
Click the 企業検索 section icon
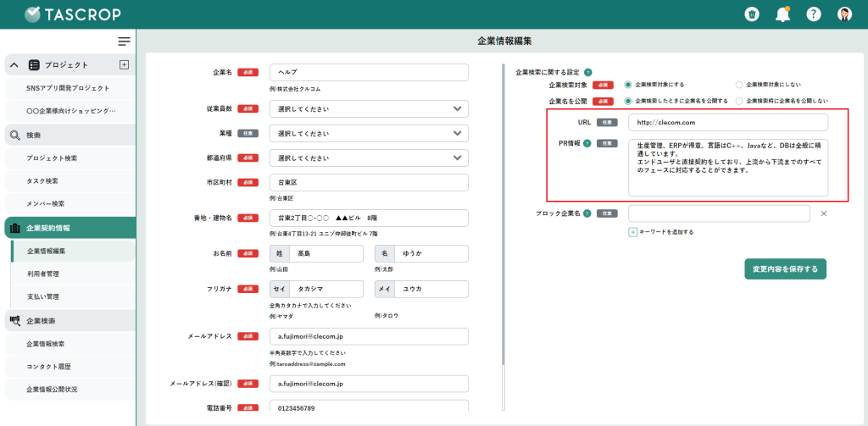(15, 320)
